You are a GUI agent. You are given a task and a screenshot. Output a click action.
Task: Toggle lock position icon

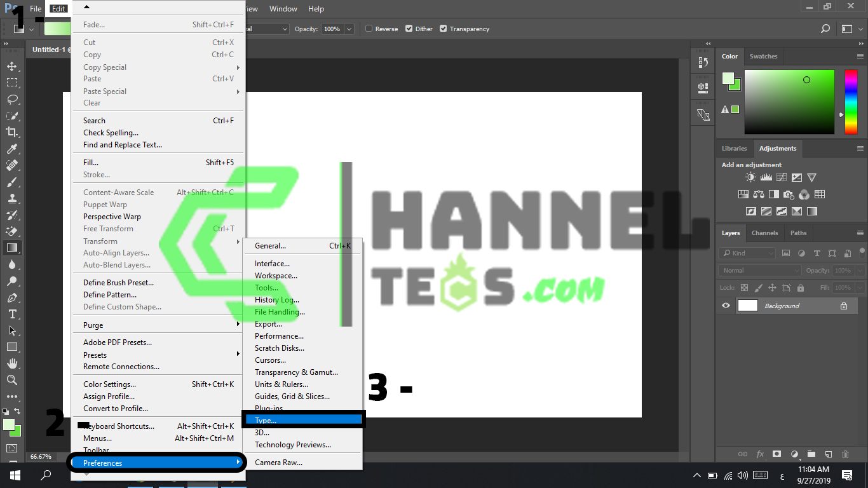[x=771, y=288]
